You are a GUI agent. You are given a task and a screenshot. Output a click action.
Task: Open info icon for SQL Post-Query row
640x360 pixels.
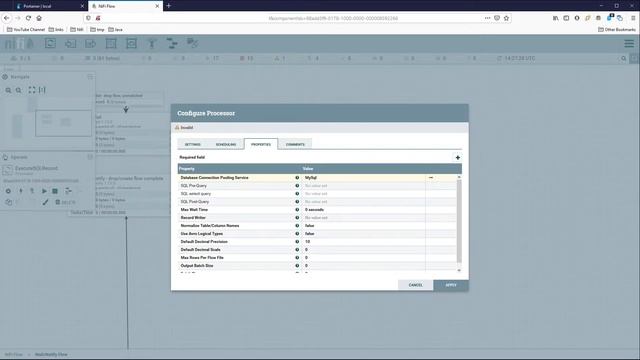coord(297,202)
